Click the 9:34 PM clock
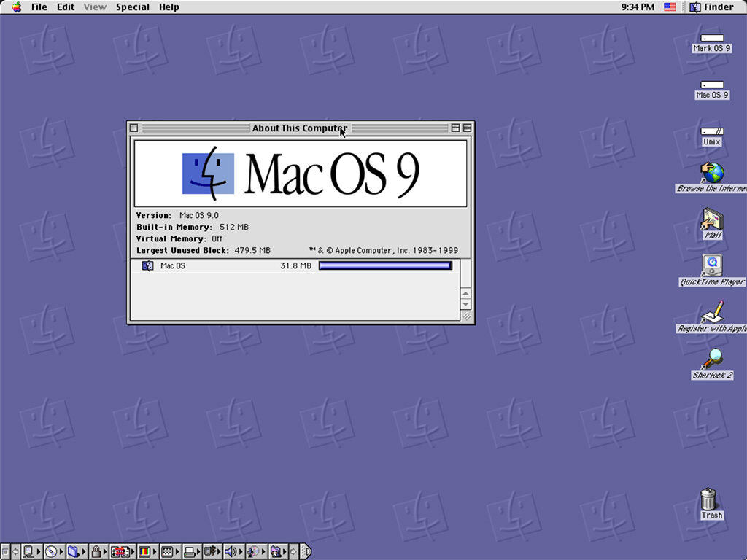 coord(638,7)
